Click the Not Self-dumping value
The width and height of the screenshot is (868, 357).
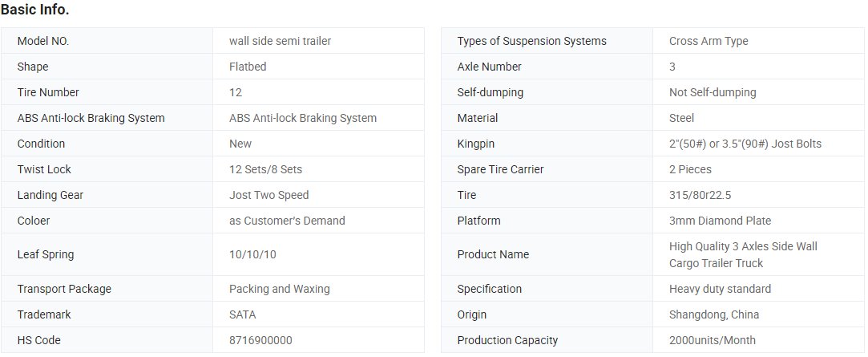coord(713,92)
